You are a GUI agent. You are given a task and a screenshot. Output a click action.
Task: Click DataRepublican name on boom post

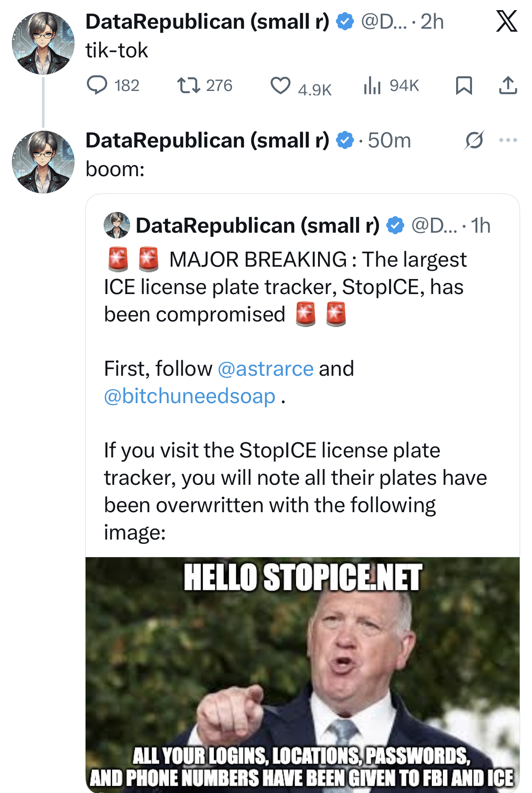click(x=207, y=140)
